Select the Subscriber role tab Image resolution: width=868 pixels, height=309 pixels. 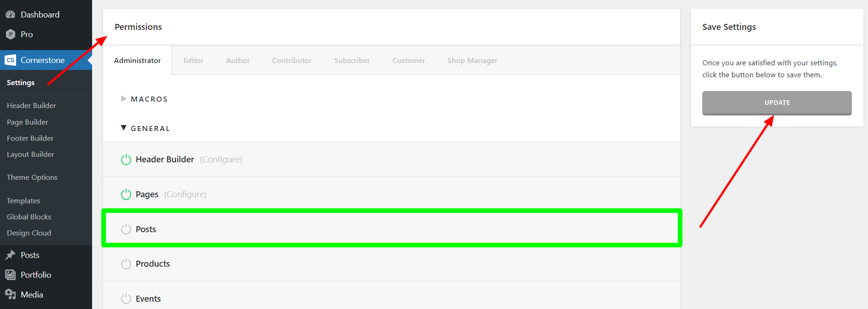pyautogui.click(x=352, y=60)
